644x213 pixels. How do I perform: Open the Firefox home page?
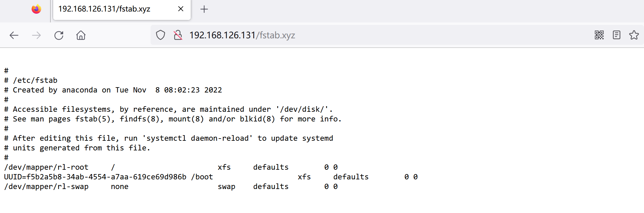pos(81,35)
